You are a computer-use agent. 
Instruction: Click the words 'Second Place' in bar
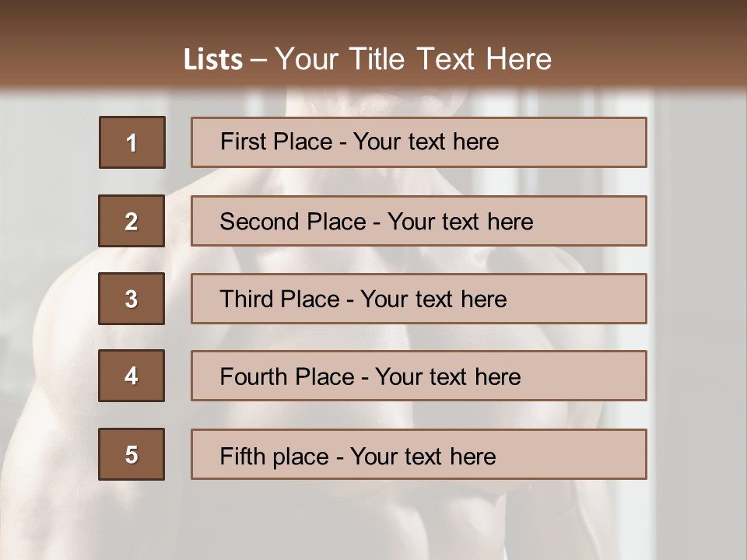[293, 222]
